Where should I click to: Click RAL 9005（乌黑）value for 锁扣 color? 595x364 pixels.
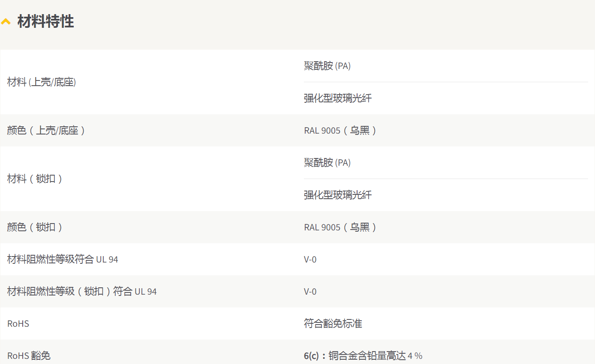[340, 227]
